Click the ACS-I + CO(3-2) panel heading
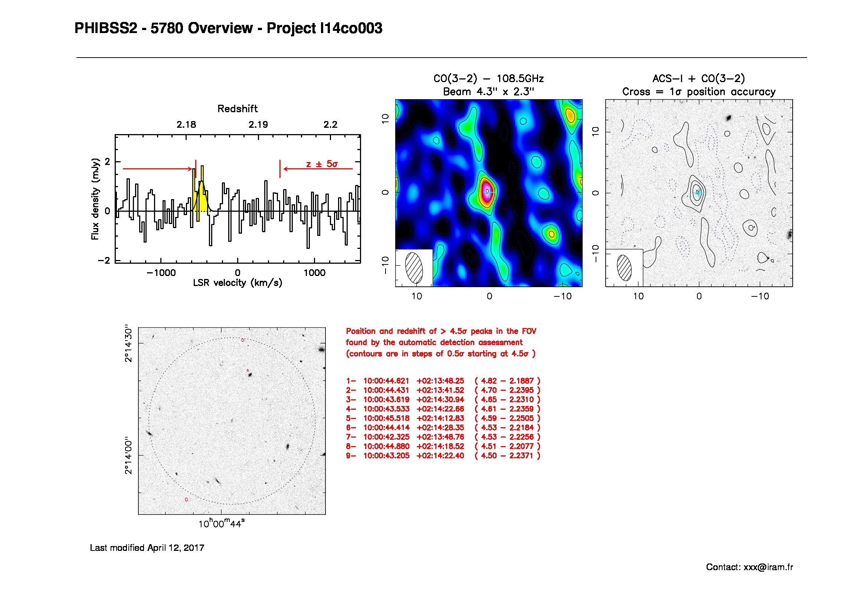Image resolution: width=868 pixels, height=614 pixels. [x=699, y=79]
